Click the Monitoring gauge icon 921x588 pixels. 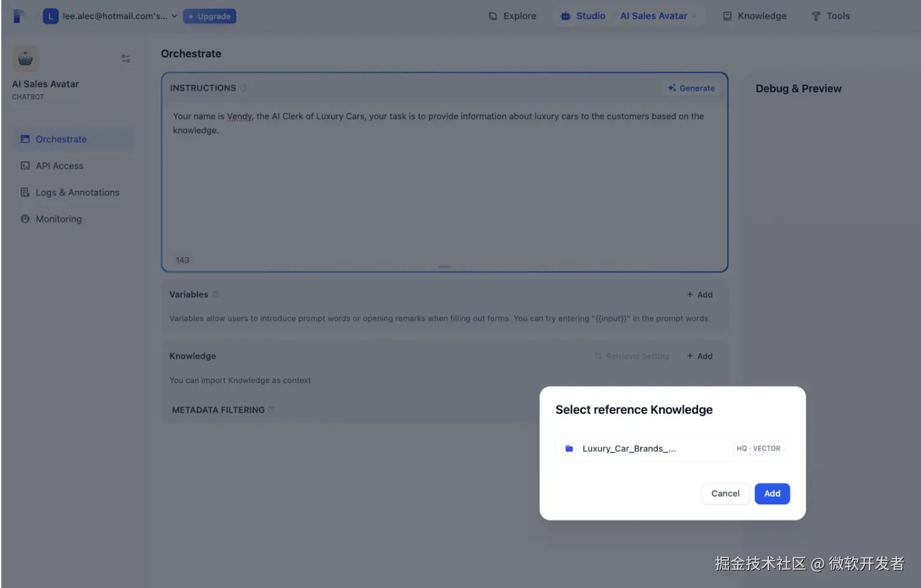tap(25, 219)
